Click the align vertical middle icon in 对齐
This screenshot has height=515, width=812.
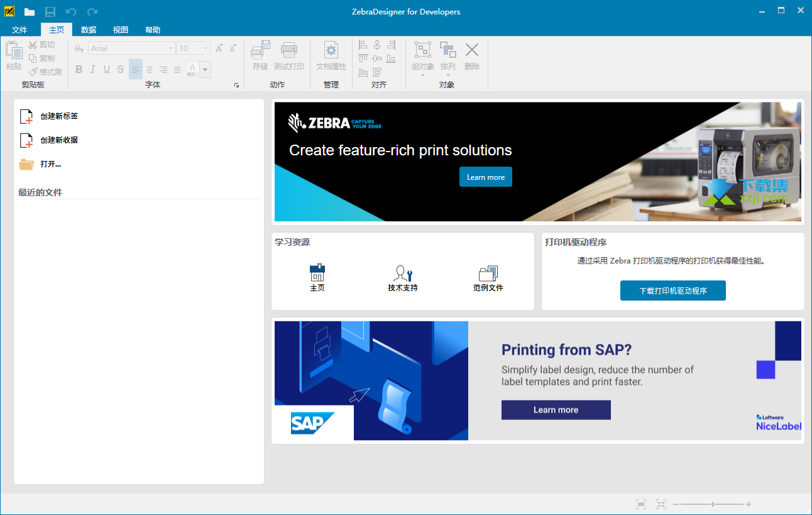click(377, 58)
